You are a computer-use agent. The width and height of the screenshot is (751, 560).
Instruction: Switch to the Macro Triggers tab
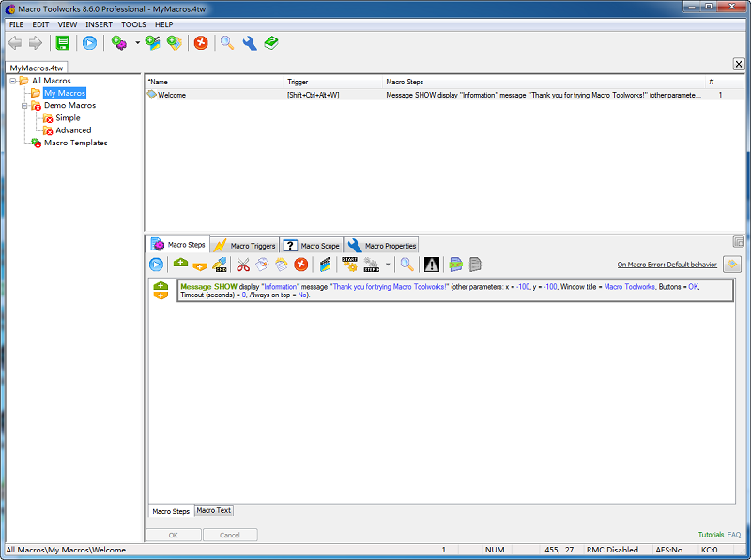pos(245,246)
